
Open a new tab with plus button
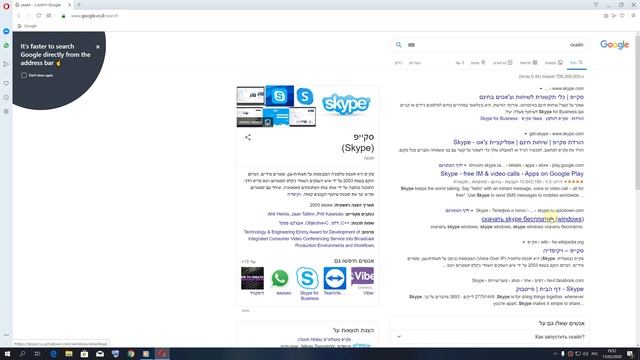click(78, 5)
